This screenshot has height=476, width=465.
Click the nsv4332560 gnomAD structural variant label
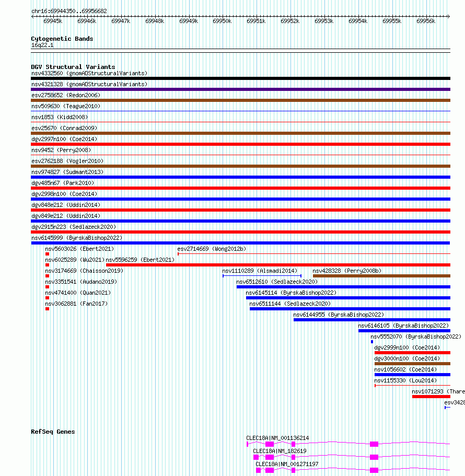(x=89, y=73)
